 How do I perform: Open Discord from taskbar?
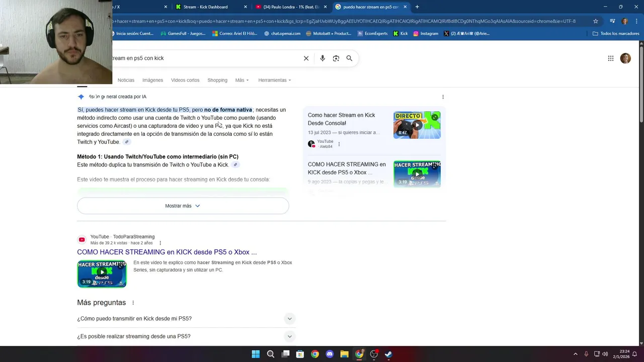tap(330, 354)
